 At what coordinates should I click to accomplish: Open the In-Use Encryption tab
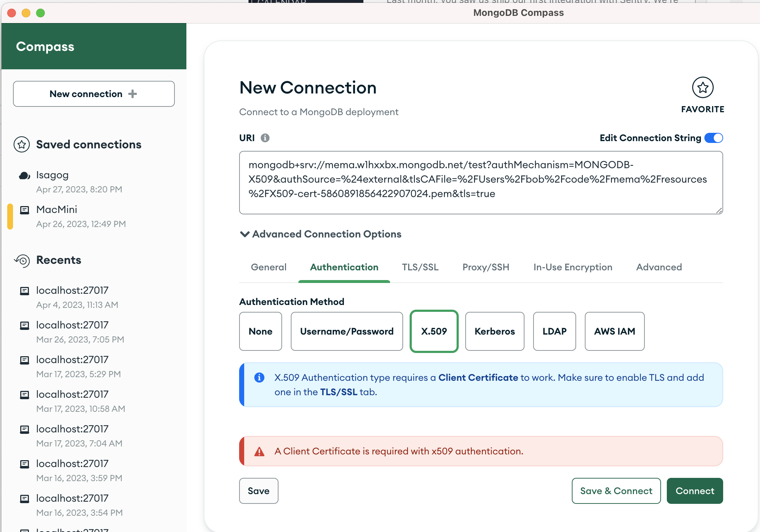point(573,267)
